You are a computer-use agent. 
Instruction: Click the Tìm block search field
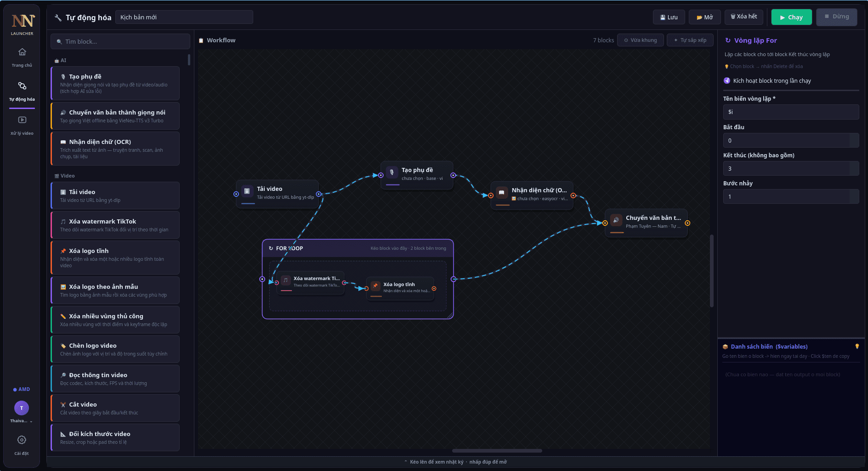coord(120,41)
